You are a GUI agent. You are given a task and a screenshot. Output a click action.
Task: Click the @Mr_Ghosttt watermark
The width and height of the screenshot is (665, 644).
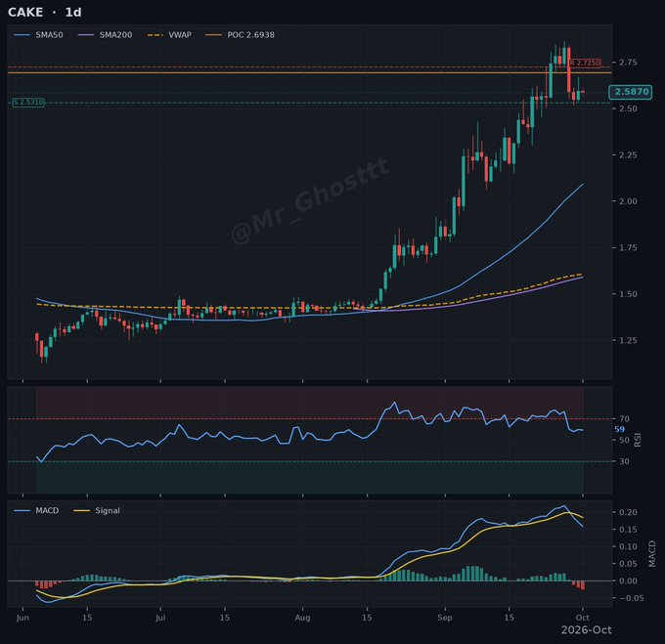click(310, 201)
